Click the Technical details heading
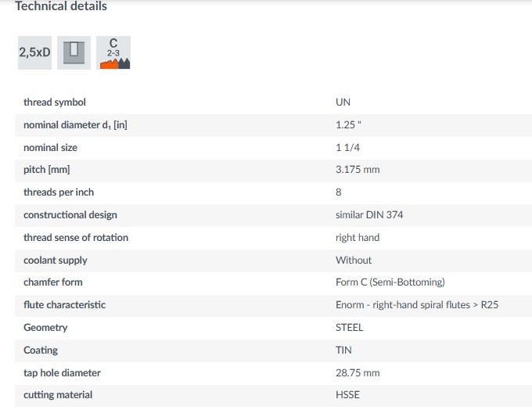 [x=61, y=6]
